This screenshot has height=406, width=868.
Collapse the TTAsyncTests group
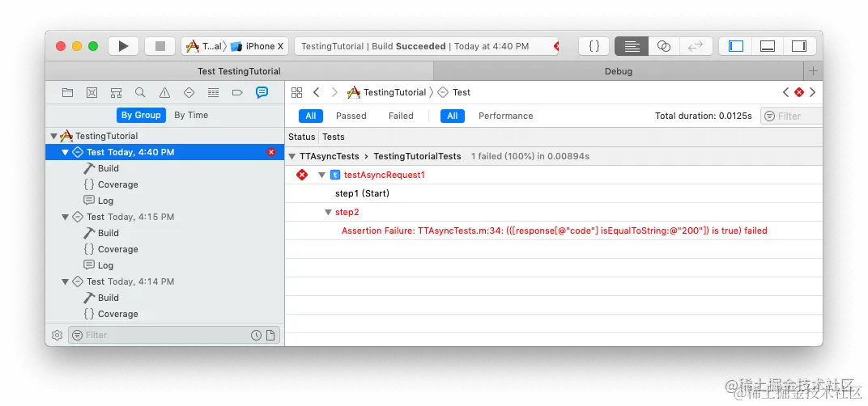[292, 157]
